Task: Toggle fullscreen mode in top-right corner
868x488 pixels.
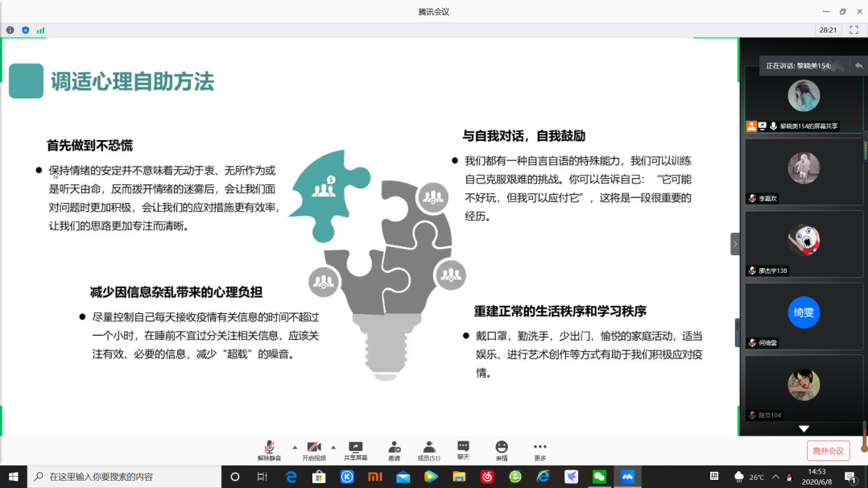Action: [x=855, y=29]
